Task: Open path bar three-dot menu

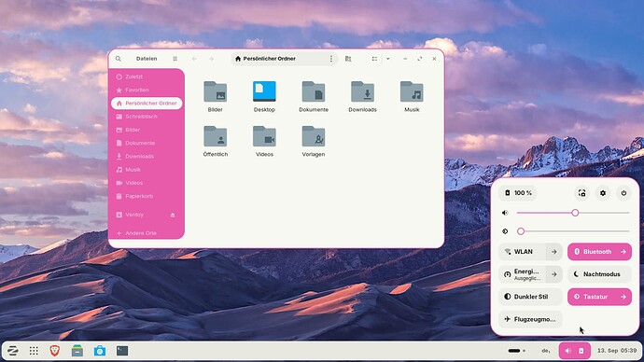Action: coord(331,59)
